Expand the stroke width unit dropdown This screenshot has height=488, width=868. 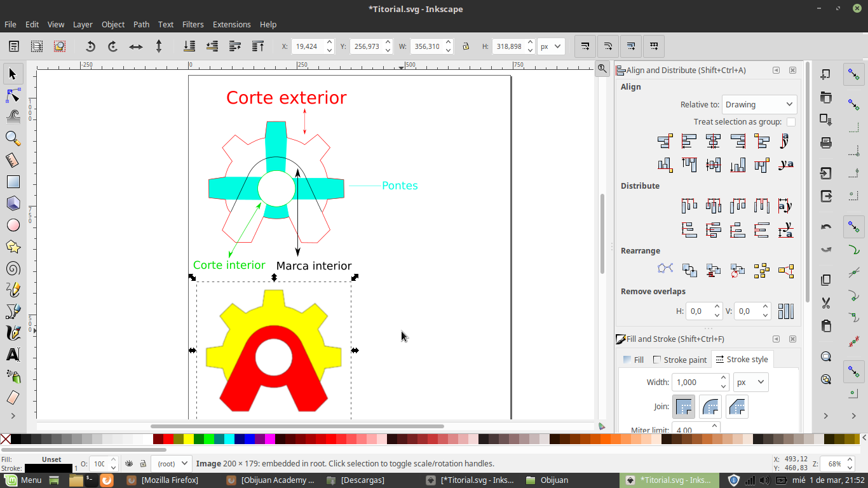pos(750,382)
